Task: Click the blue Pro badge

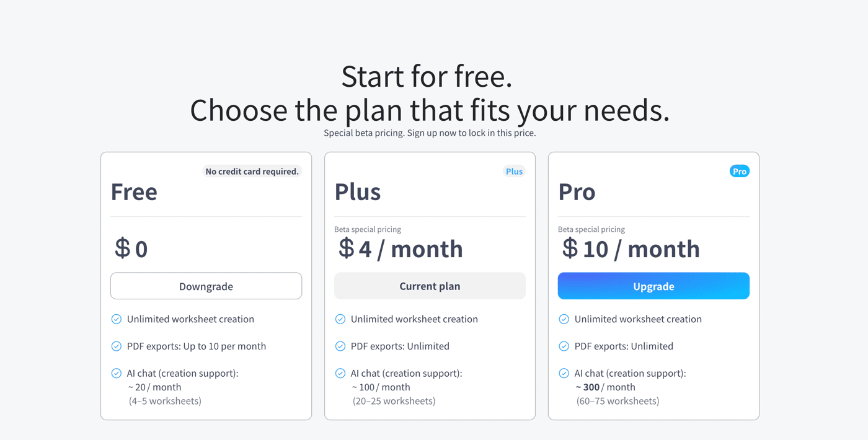Action: pos(739,171)
